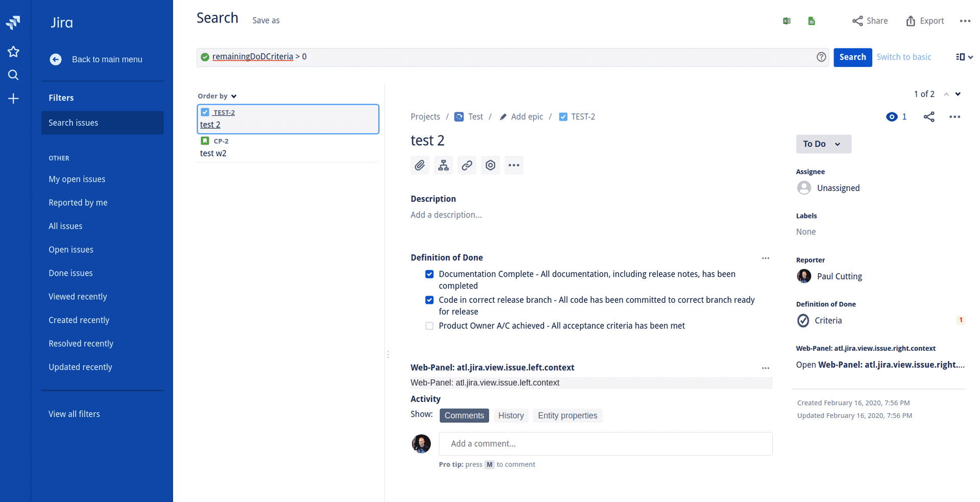The height and width of the screenshot is (502, 980).
Task: Click the star favorites icon in sidebar
Action: click(x=13, y=51)
